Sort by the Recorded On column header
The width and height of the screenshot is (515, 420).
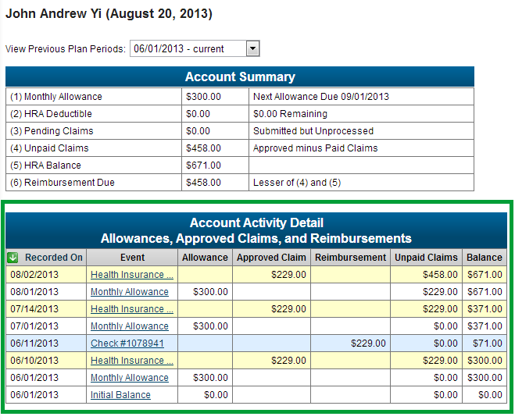click(x=53, y=258)
